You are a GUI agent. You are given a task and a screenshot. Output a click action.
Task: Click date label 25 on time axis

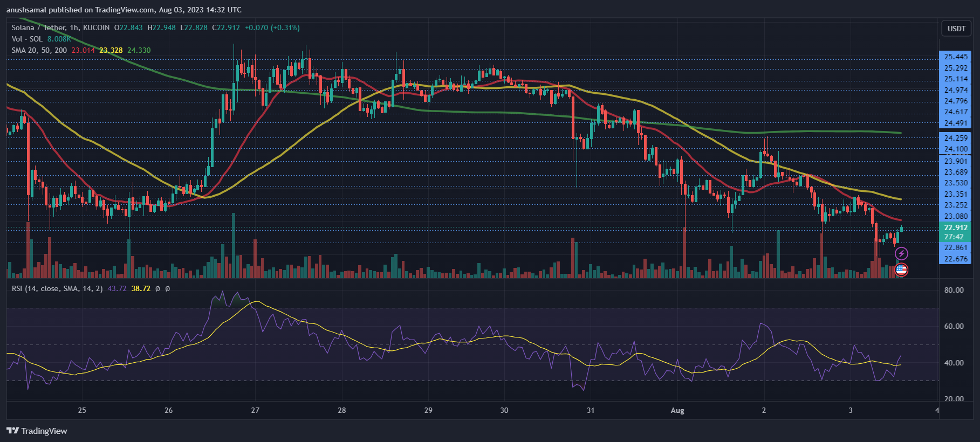82,410
